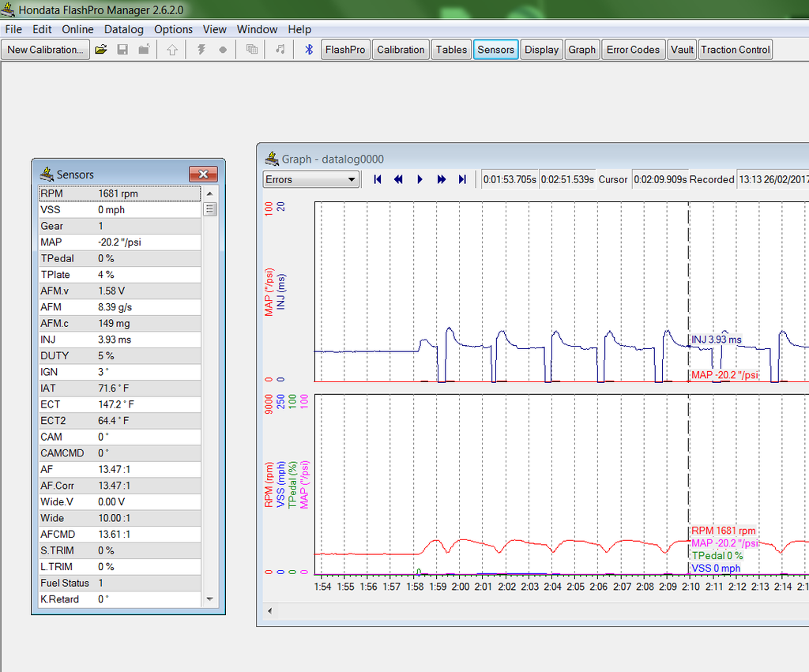The image size is (809, 672).
Task: Open the Graph window button
Action: [x=581, y=50]
